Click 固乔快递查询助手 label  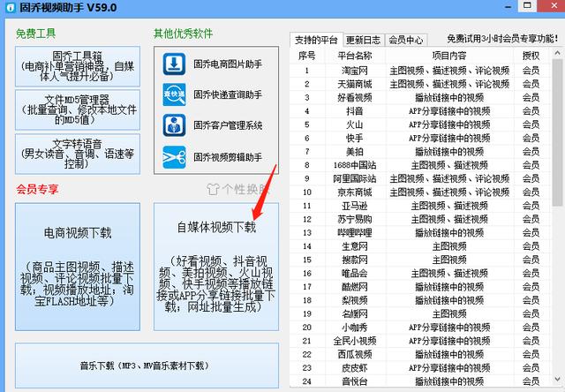(228, 94)
